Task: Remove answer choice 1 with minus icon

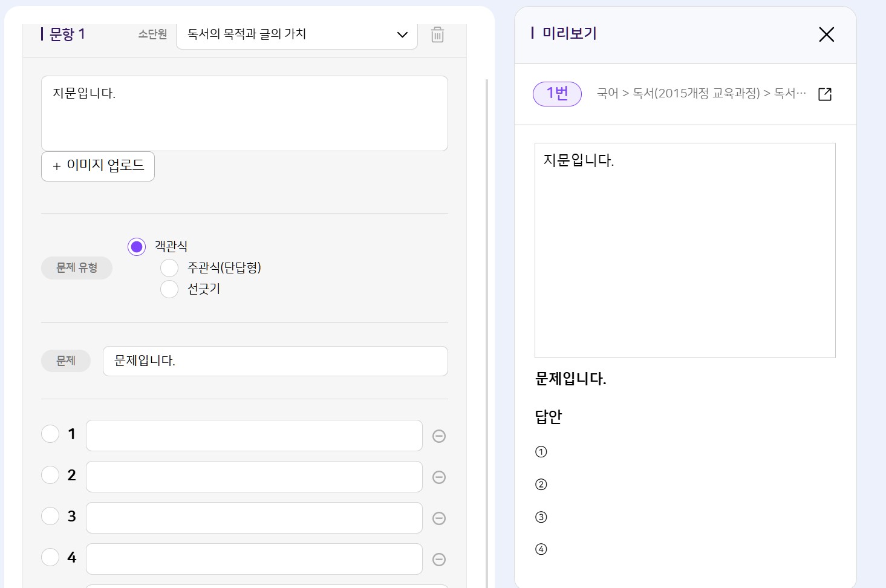Action: coord(439,436)
